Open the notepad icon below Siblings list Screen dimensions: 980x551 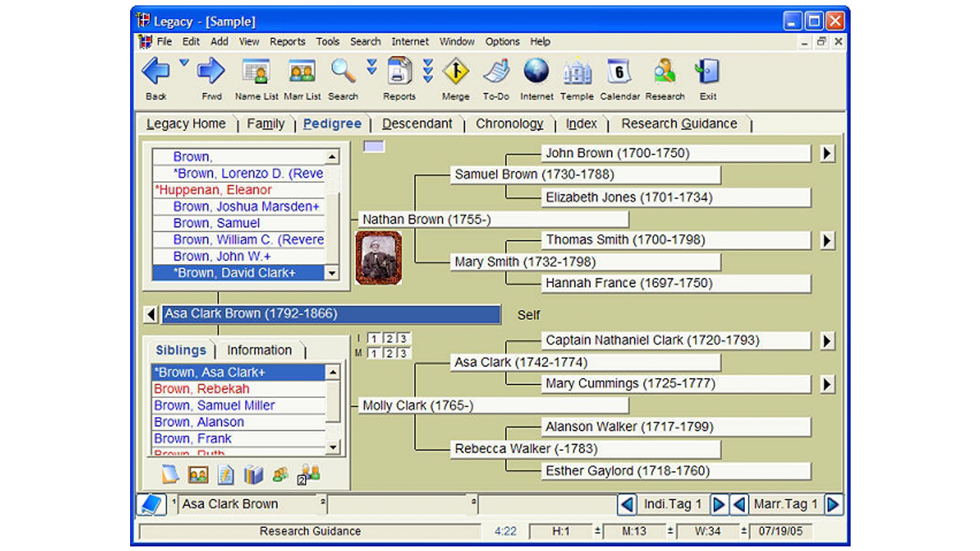(170, 474)
